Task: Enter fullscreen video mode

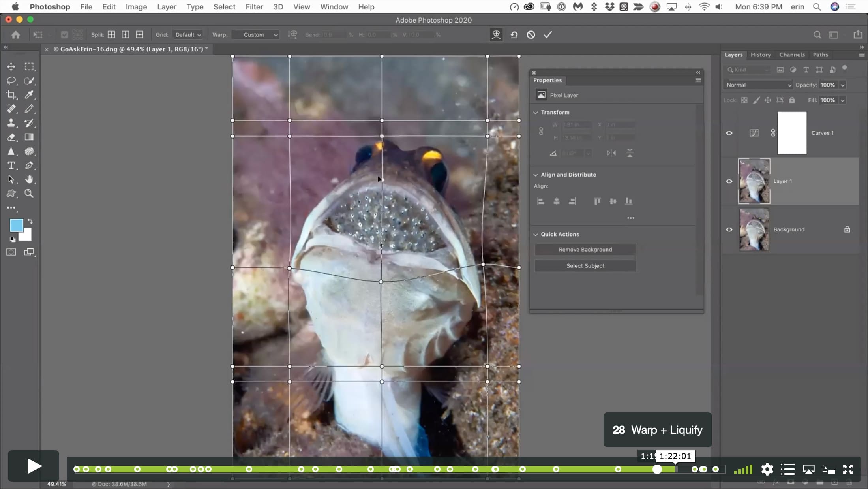Action: 848,469
